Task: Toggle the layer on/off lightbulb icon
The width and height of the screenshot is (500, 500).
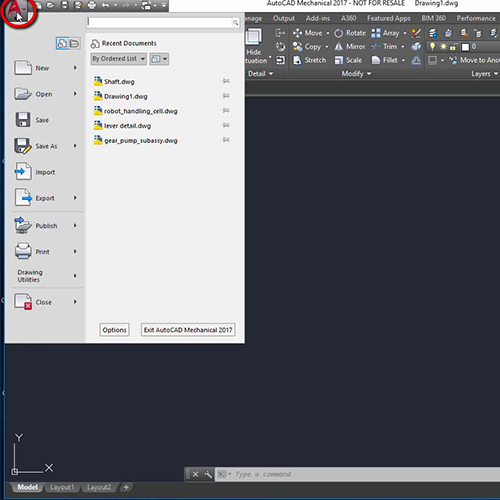Action: click(x=432, y=47)
